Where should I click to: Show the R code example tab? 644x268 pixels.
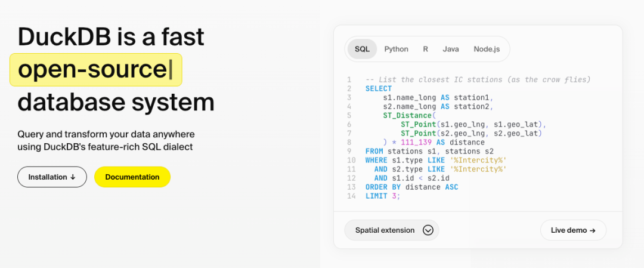tap(425, 49)
